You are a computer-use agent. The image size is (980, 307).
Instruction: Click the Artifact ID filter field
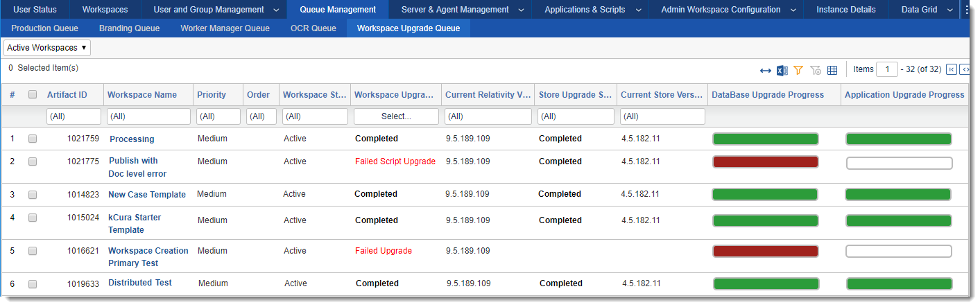coord(74,116)
